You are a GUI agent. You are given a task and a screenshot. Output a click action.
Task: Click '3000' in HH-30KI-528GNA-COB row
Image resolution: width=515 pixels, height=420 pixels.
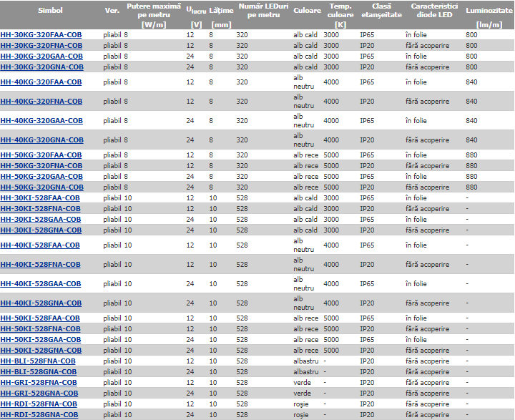pos(331,230)
